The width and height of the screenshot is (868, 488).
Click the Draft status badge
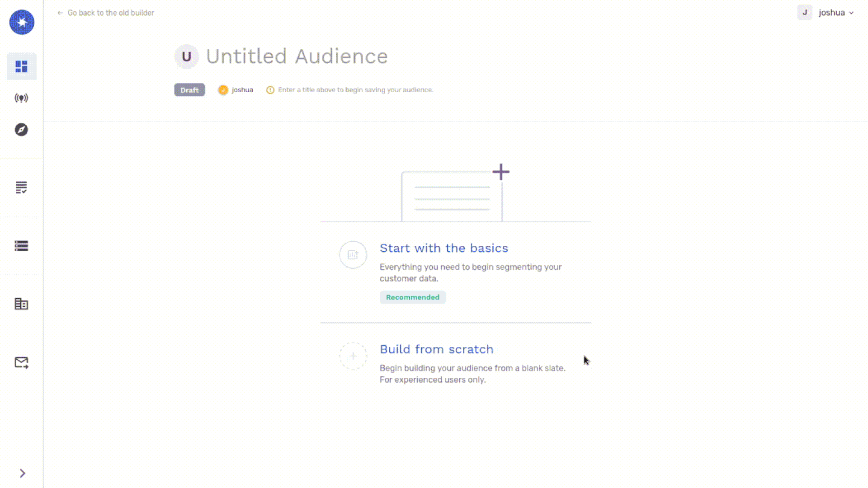click(x=189, y=90)
